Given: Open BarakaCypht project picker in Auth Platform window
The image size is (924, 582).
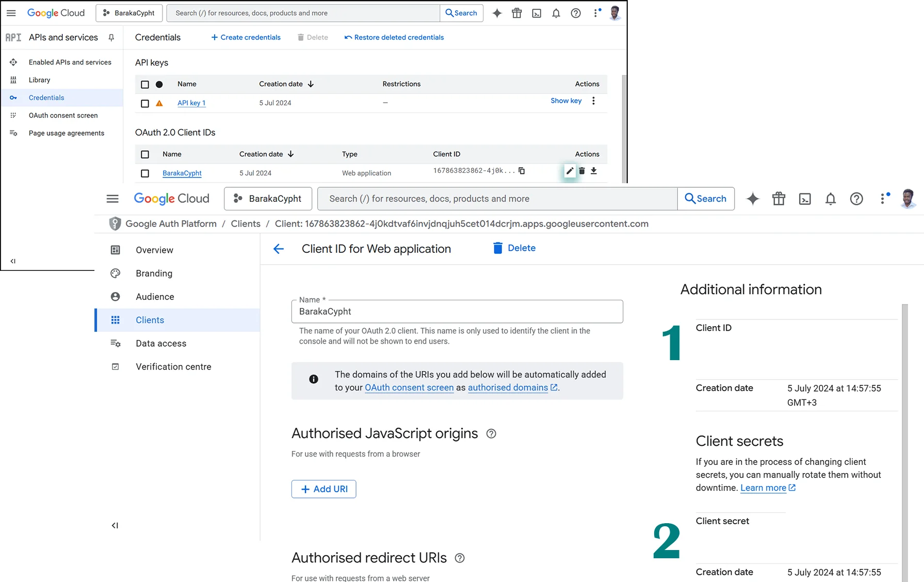Looking at the screenshot, I should click(268, 199).
